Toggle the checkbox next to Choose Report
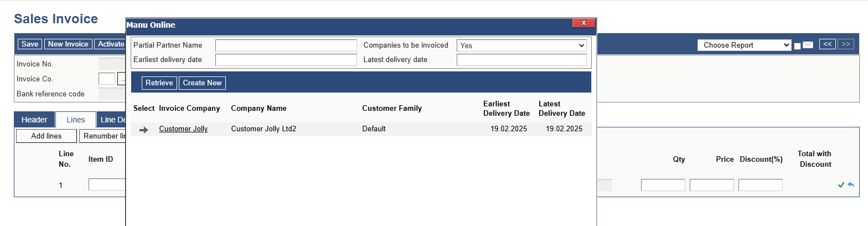Screen dimensions: 868x226 [797, 46]
